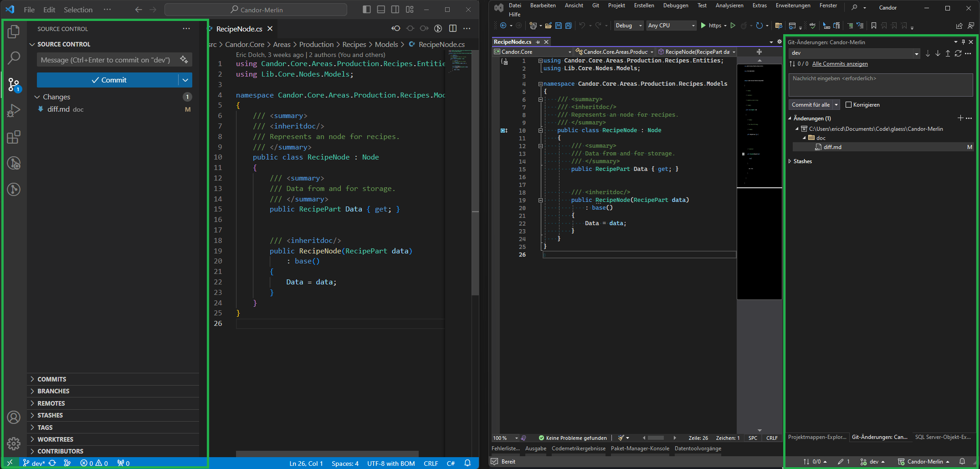Open the Debug configuration dropdown
The height and width of the screenshot is (469, 980).
tap(629, 26)
